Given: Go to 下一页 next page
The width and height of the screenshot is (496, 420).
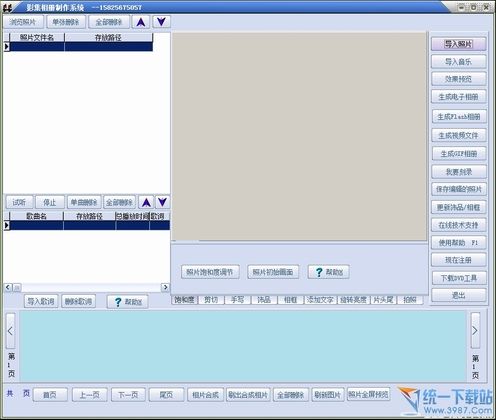Looking at the screenshot, I should [128, 395].
